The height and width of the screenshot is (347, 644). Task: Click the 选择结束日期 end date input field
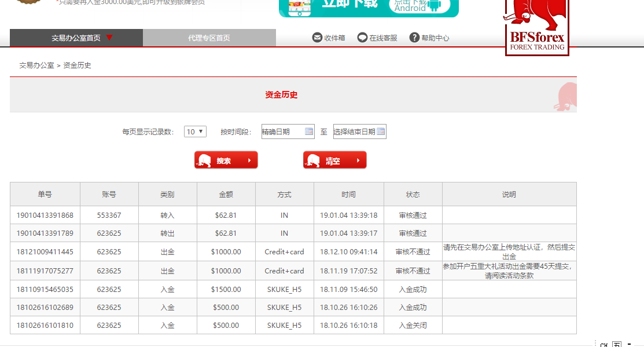pos(354,132)
